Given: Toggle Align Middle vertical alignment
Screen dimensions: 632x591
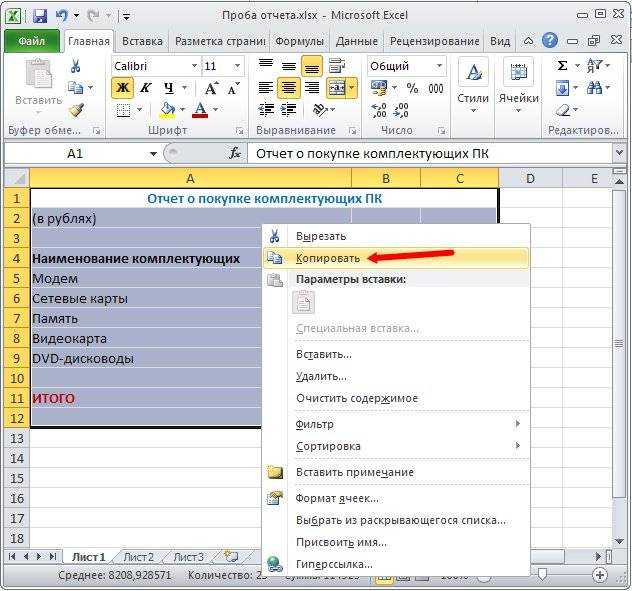Looking at the screenshot, I should (x=289, y=66).
